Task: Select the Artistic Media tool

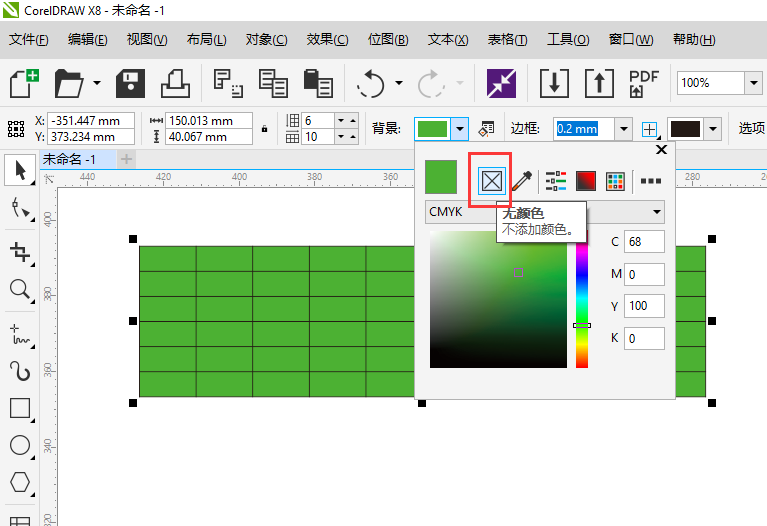Action: [x=20, y=371]
